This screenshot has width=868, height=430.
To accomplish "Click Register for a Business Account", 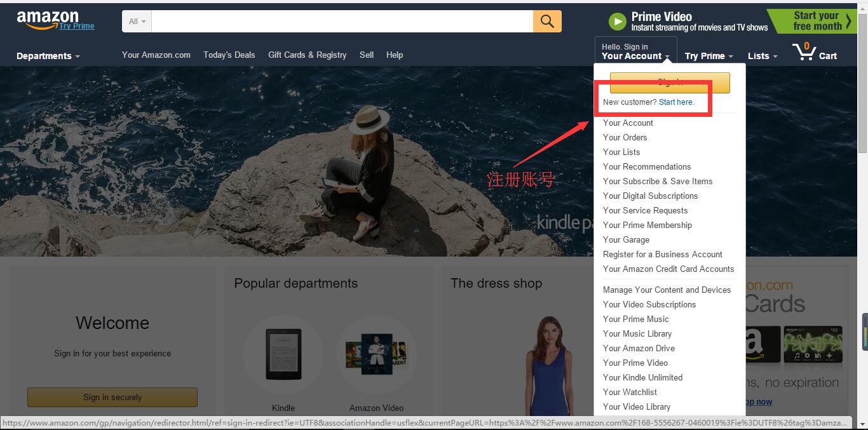I will [x=663, y=255].
